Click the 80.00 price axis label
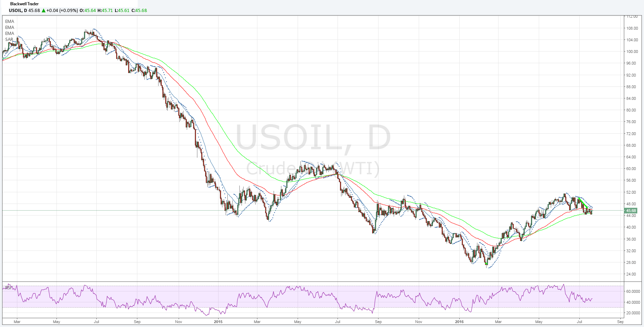 [x=631, y=110]
